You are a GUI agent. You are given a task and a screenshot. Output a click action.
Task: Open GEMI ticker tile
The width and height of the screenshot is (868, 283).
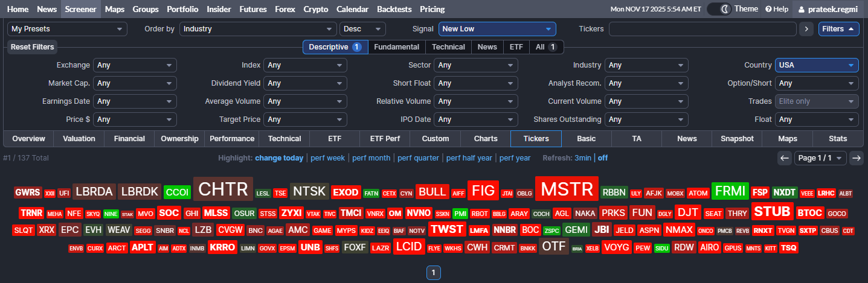[576, 229]
